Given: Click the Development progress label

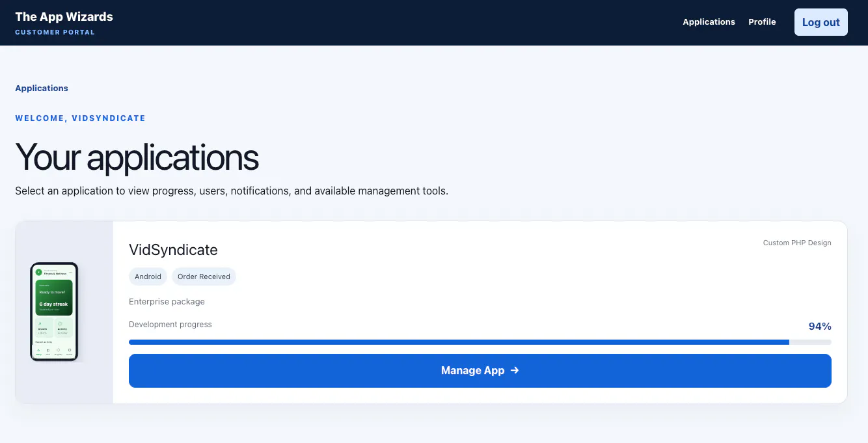Looking at the screenshot, I should click(170, 325).
